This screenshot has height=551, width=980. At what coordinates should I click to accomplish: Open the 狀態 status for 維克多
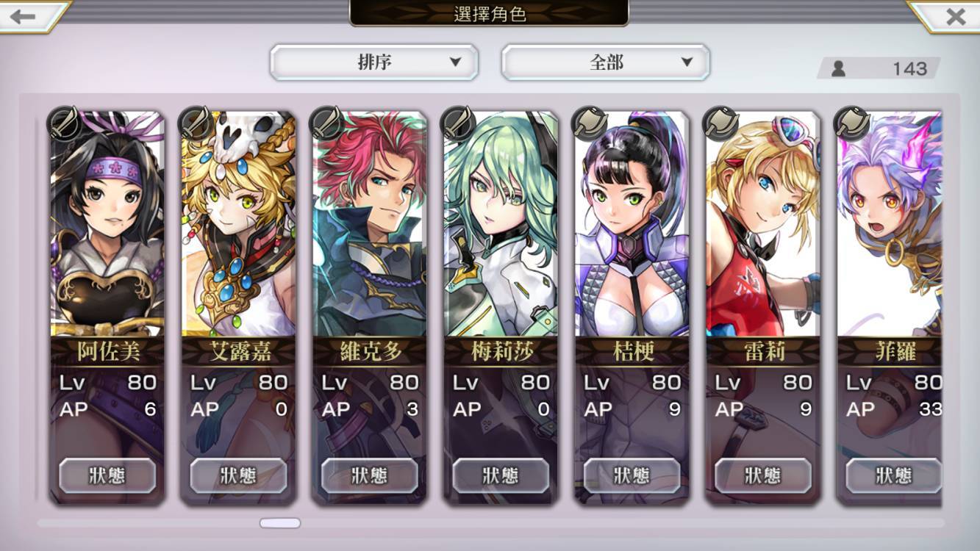(369, 475)
